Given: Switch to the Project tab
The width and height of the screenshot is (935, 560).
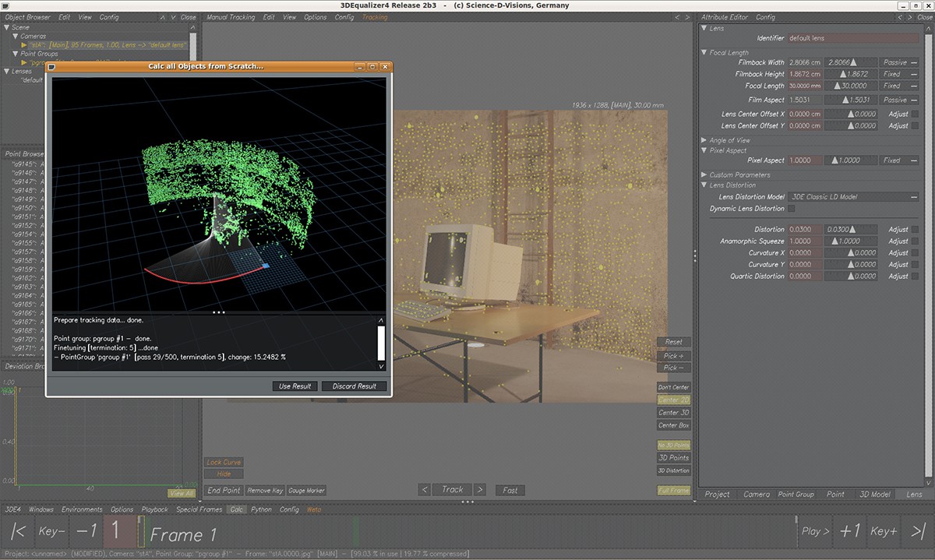Looking at the screenshot, I should click(717, 495).
